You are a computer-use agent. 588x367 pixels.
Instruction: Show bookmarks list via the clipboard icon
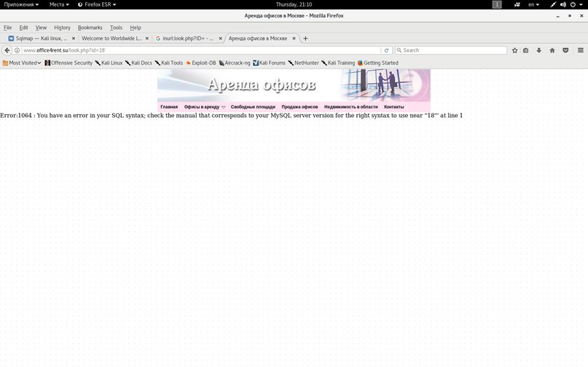pyautogui.click(x=527, y=50)
